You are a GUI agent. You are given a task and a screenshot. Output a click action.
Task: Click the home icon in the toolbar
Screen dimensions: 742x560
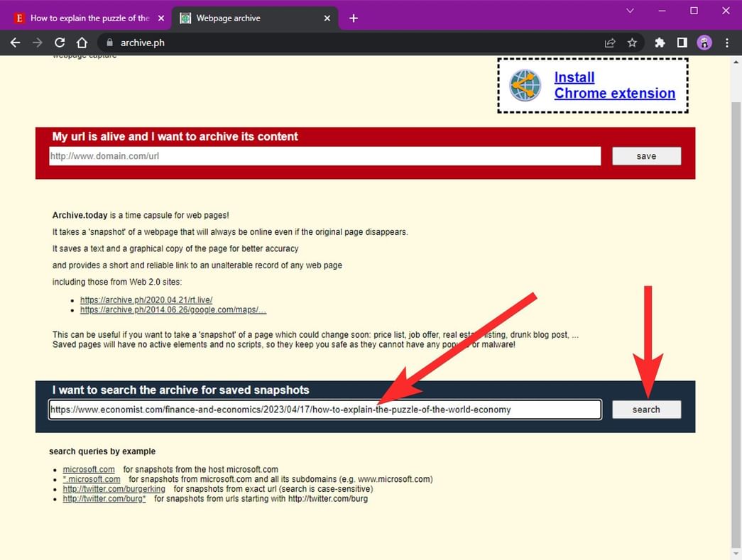coord(82,43)
